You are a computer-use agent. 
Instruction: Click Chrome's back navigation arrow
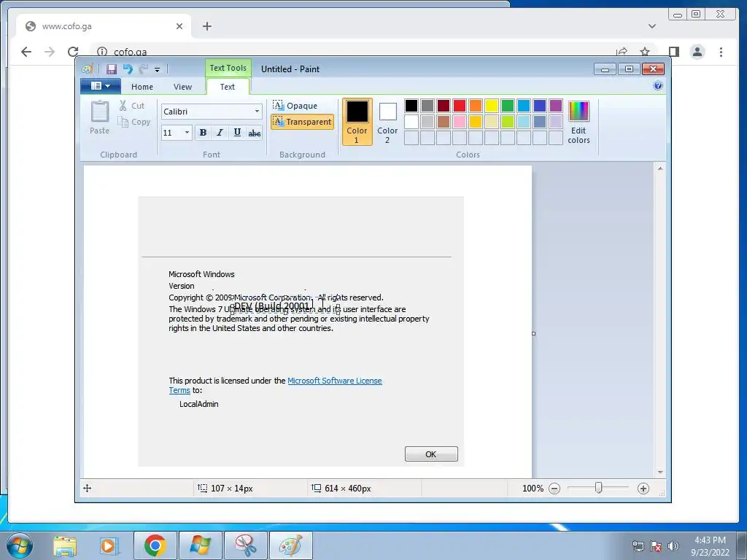pos(26,52)
